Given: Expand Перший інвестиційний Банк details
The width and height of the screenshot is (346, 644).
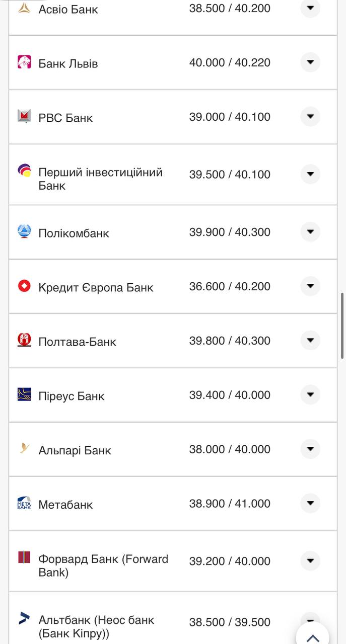Looking at the screenshot, I should click(310, 174).
